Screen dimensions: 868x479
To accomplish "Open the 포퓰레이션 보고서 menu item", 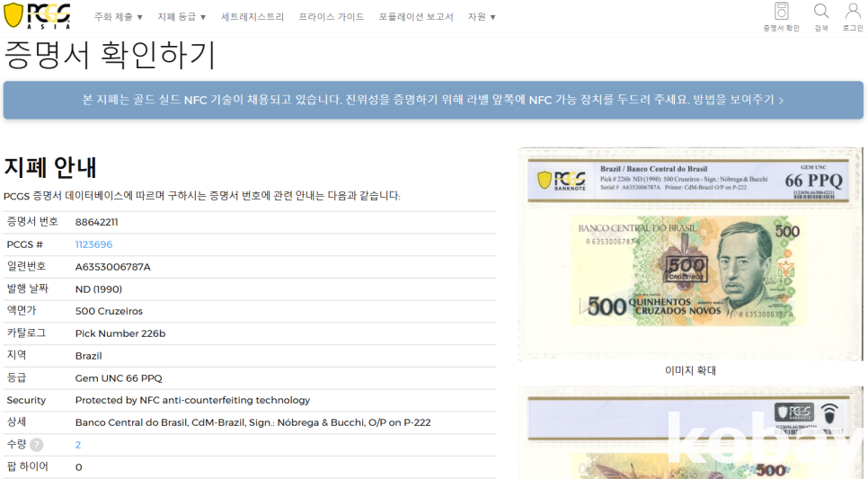I will pyautogui.click(x=416, y=17).
